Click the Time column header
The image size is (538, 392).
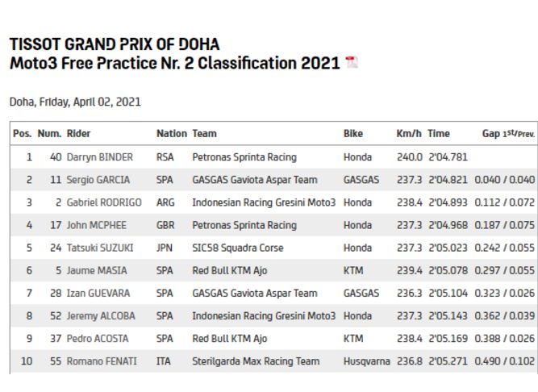point(439,134)
